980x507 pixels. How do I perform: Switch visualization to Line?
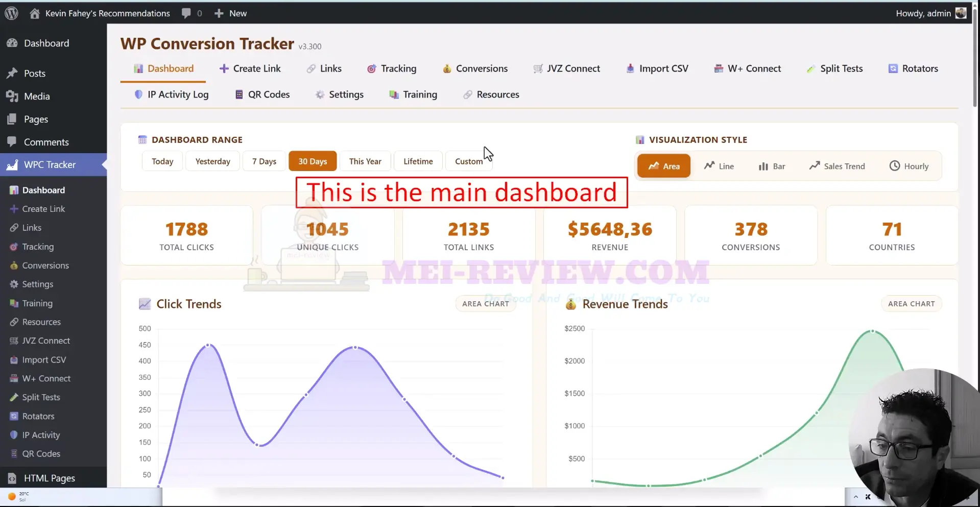click(x=719, y=166)
